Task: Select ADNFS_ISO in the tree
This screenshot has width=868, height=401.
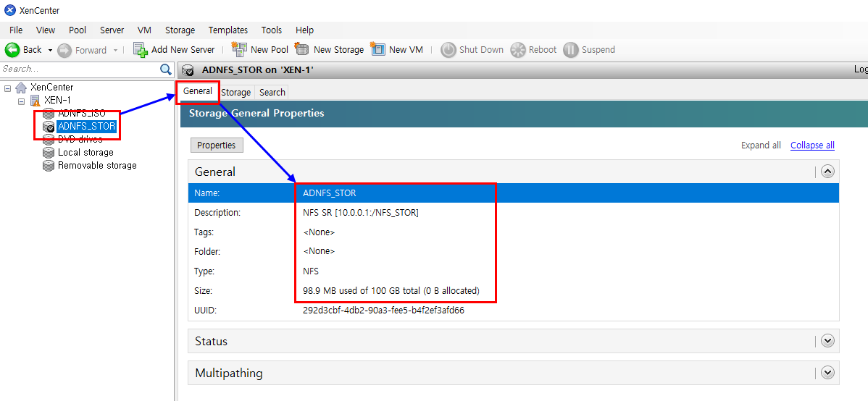Action: [x=81, y=114]
